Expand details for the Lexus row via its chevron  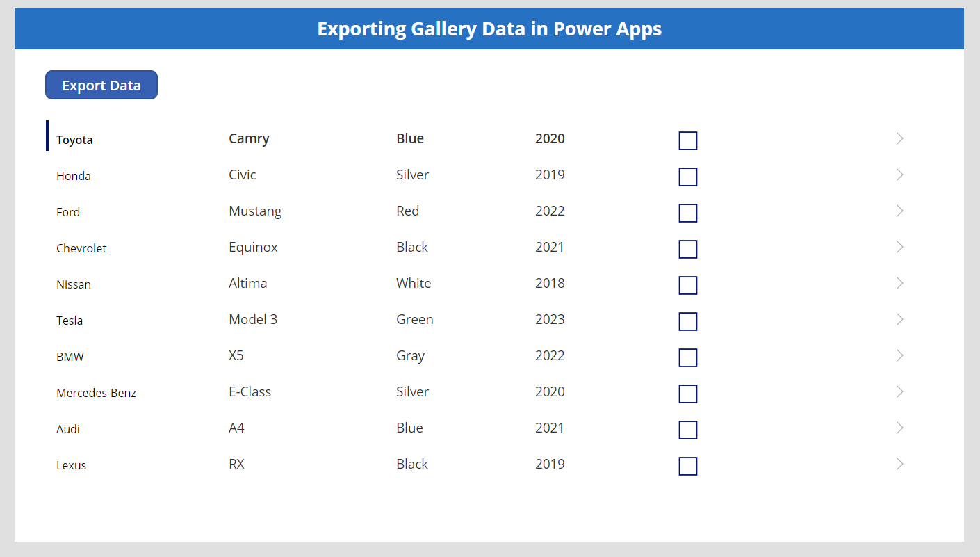click(x=899, y=463)
